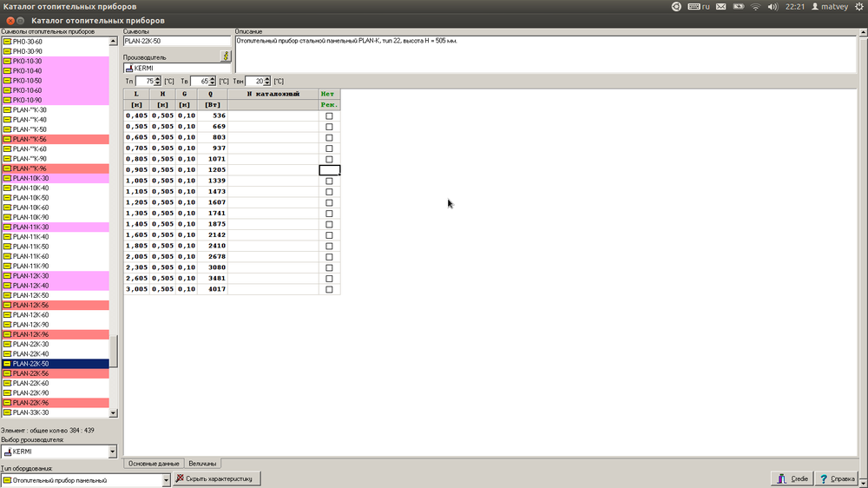Image resolution: width=868 pixels, height=488 pixels.
Task: Select PLAN-12K-56 in the list
Action: pos(30,306)
